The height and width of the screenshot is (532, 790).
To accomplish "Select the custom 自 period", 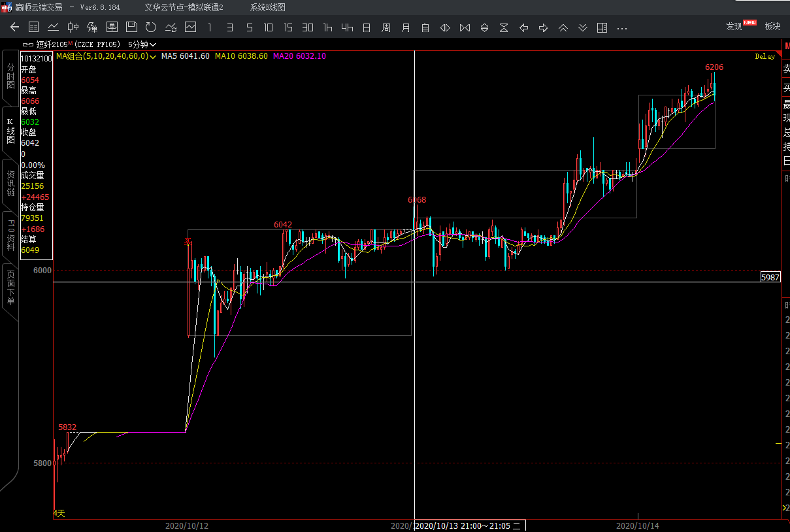I will (425, 27).
